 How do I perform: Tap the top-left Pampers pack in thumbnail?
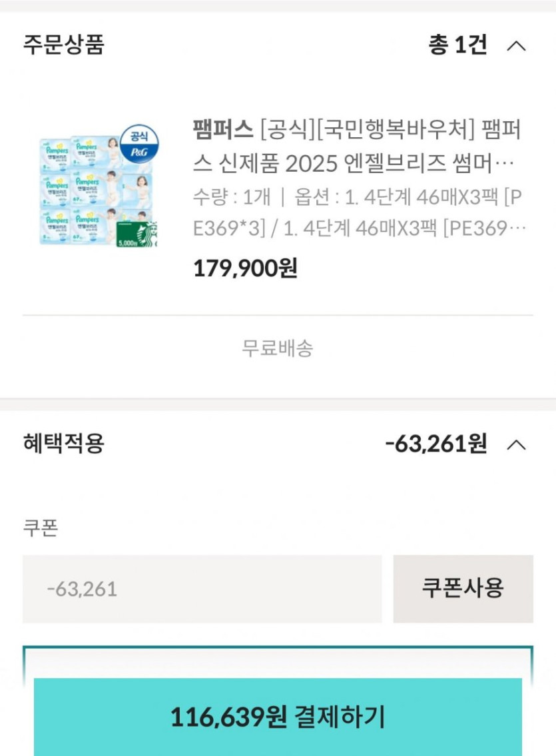pos(56,155)
